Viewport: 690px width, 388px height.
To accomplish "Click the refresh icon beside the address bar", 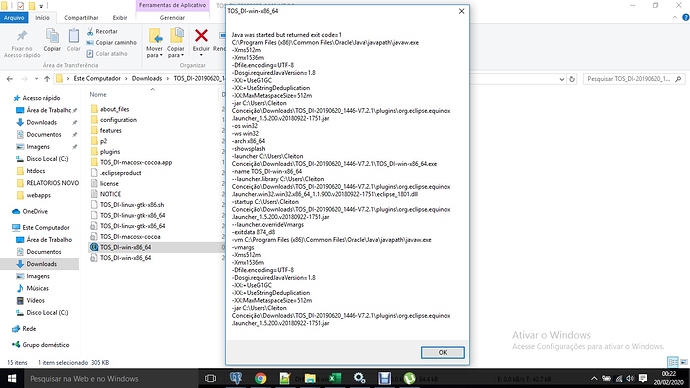I will click(572, 79).
